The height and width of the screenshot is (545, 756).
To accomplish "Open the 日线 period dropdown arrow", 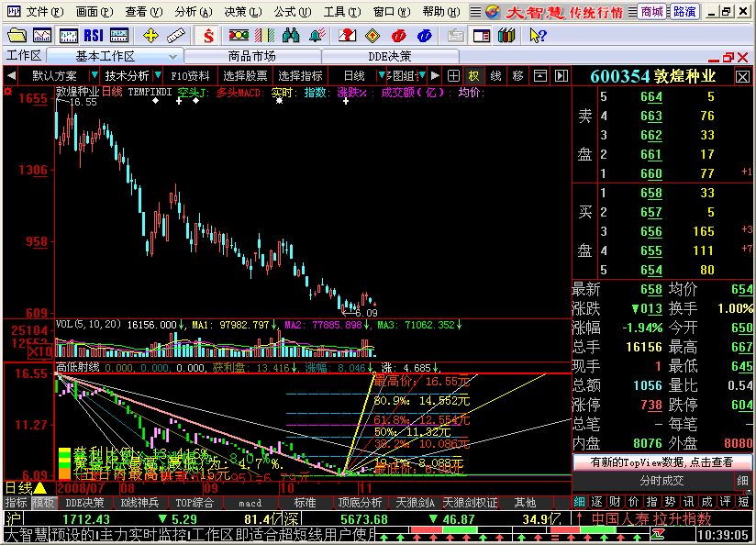I will pyautogui.click(x=382, y=75).
